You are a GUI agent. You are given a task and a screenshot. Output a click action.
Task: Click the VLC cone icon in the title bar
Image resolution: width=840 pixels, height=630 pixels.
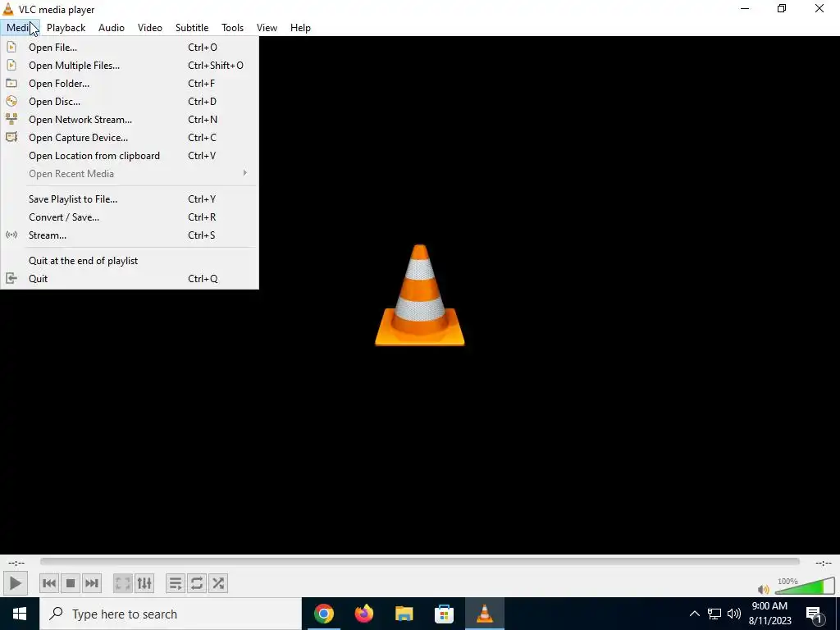click(8, 9)
